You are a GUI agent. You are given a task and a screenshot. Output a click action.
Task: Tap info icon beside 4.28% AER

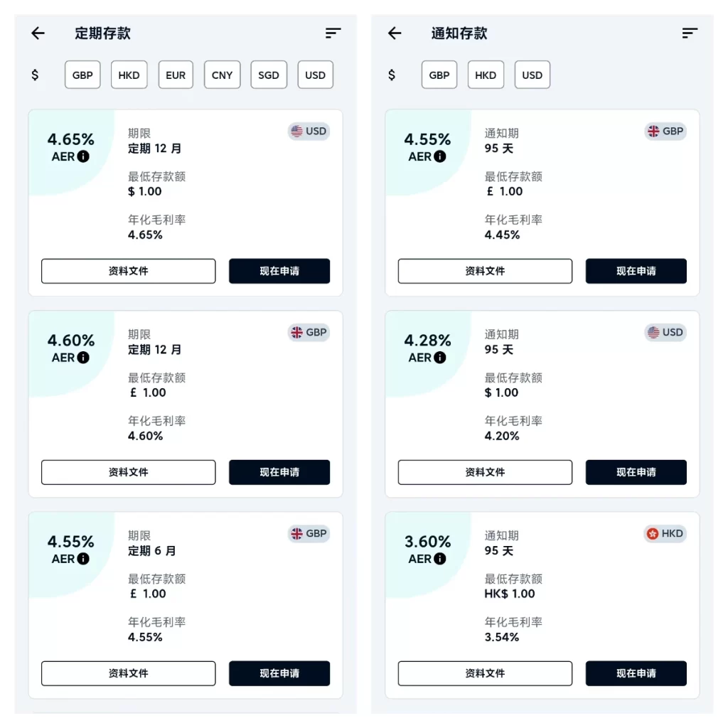[x=440, y=358]
